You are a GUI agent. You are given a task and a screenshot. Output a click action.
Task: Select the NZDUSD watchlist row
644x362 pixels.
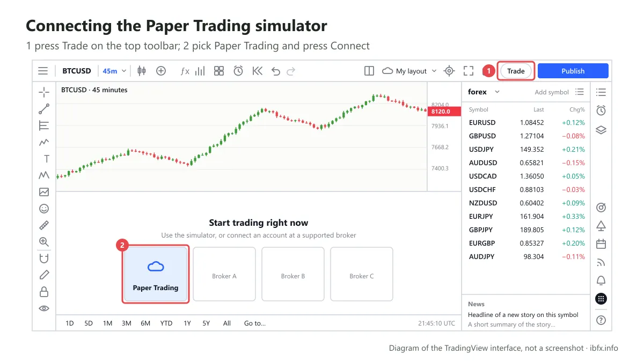pos(526,203)
